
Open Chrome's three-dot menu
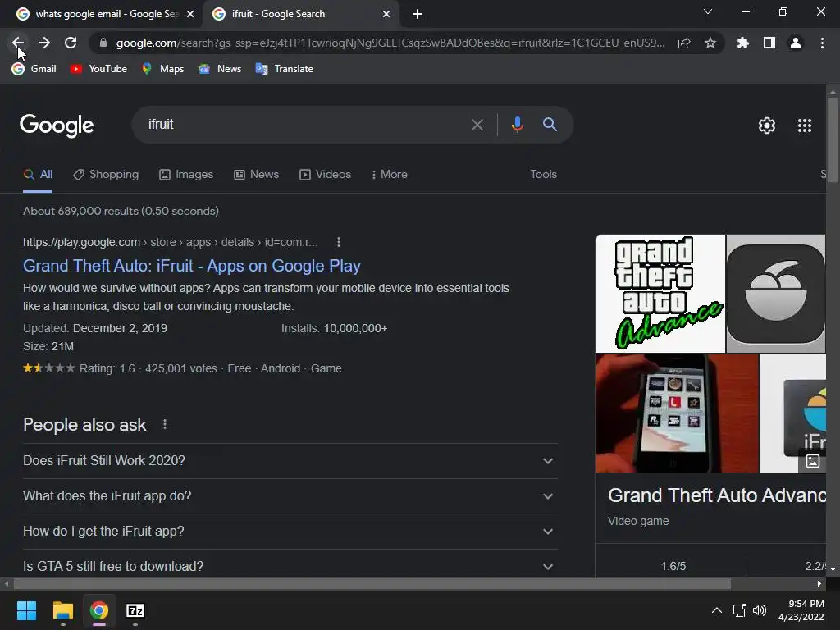(822, 43)
